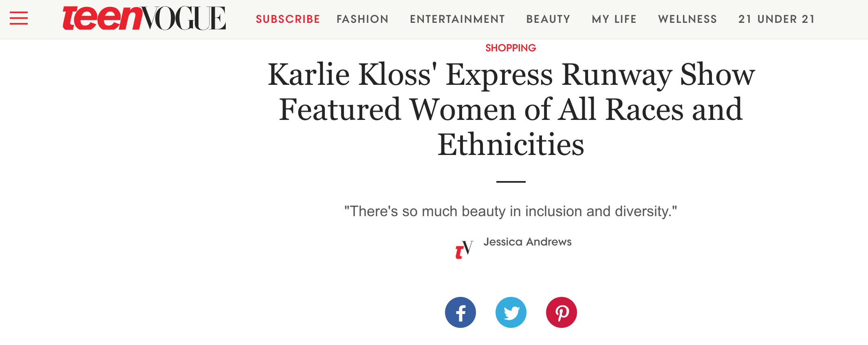This screenshot has width=868, height=345.
Task: Click the short divider line below headline
Action: 511,181
